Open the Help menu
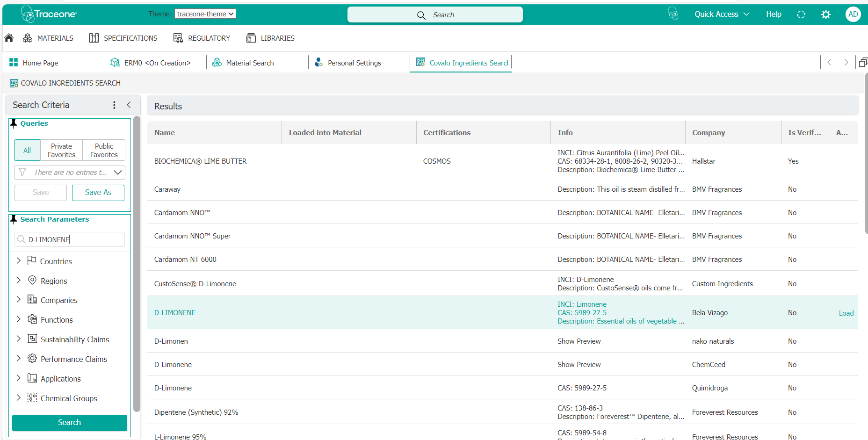The image size is (868, 440). 774,14
